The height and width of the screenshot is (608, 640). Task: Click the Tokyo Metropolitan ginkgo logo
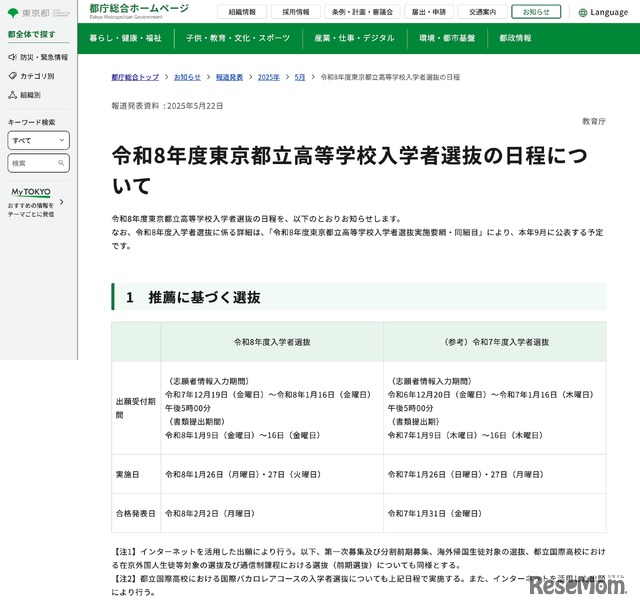pos(13,13)
